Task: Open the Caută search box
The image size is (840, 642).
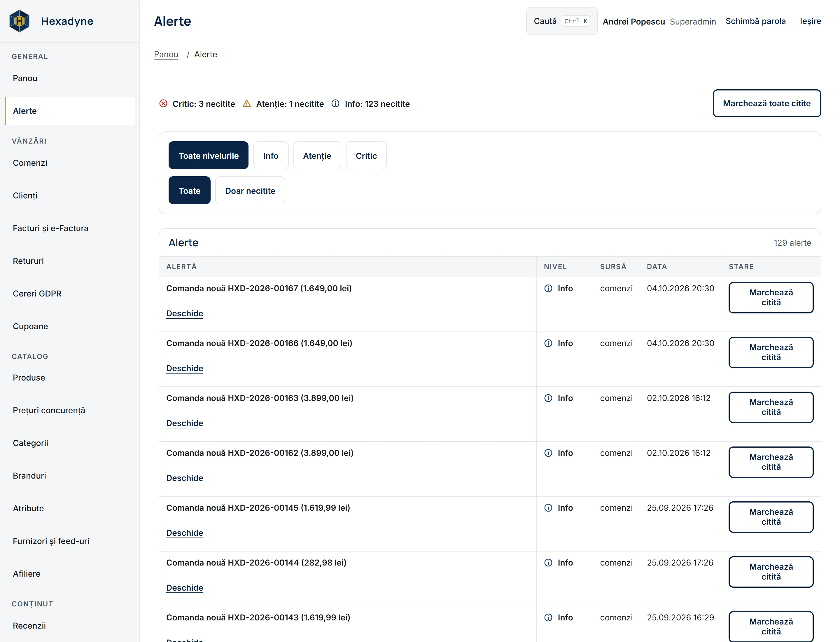Action: point(562,21)
